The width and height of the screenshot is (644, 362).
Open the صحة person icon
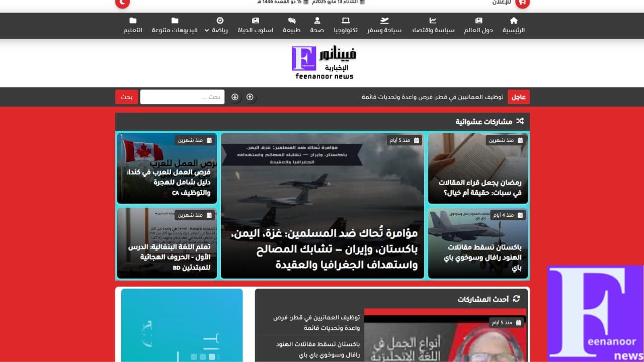tap(317, 21)
